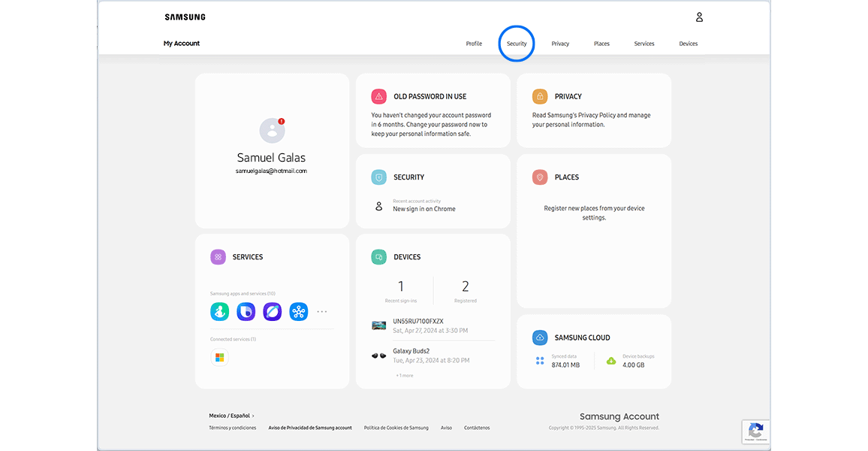868x451 pixels.
Task: Switch to the Security tab
Action: click(517, 44)
